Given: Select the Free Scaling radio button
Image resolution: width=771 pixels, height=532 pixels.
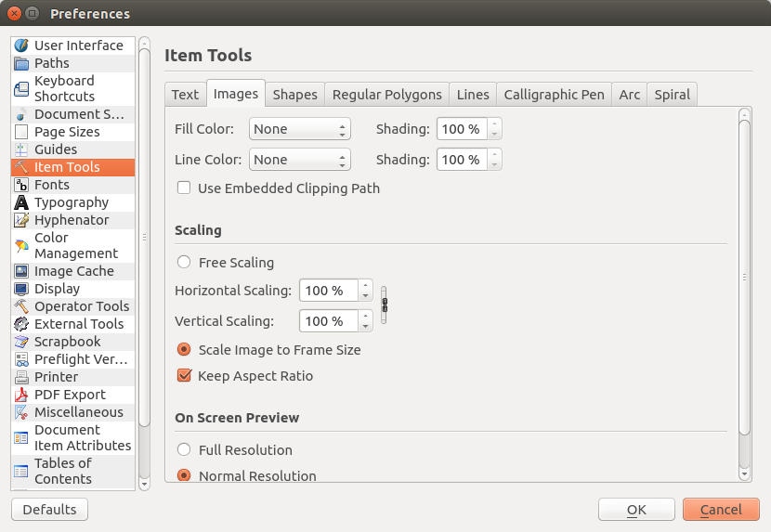Looking at the screenshot, I should pos(184,263).
